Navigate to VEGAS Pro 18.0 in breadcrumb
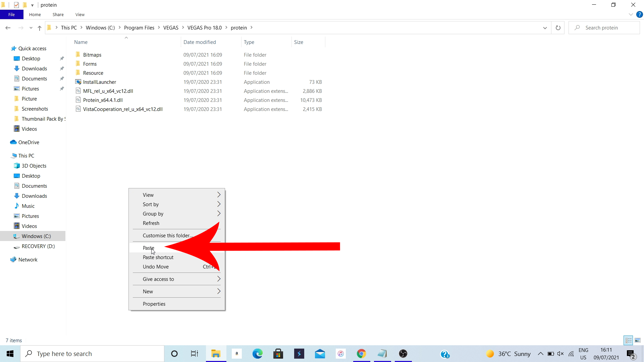Screen dimensions: 644x362 coord(205,28)
